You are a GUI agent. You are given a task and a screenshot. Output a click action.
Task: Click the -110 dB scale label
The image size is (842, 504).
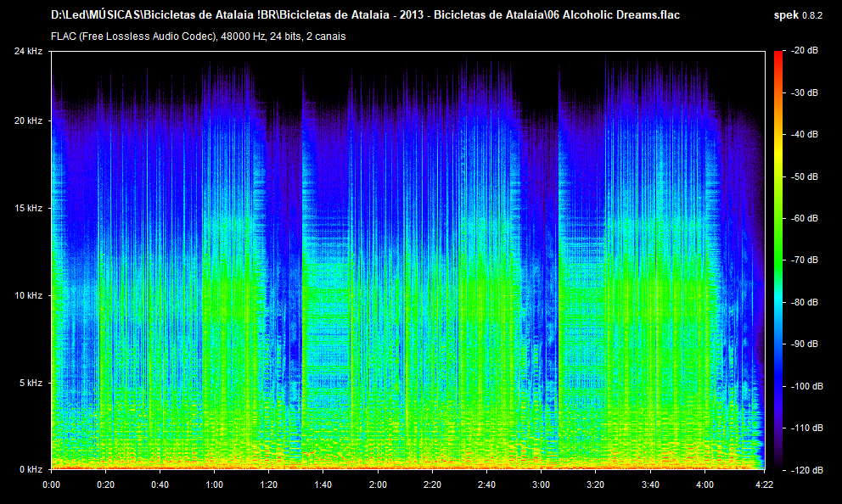pyautogui.click(x=806, y=428)
